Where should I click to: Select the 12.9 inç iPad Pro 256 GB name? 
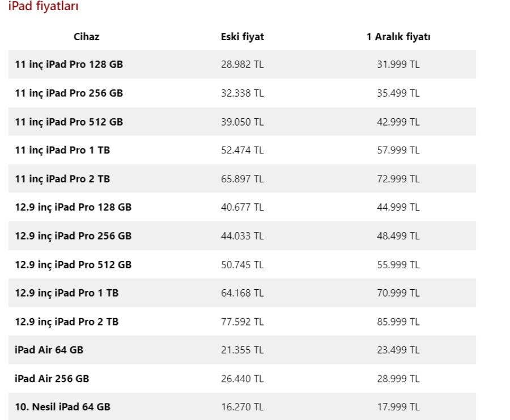(x=73, y=236)
